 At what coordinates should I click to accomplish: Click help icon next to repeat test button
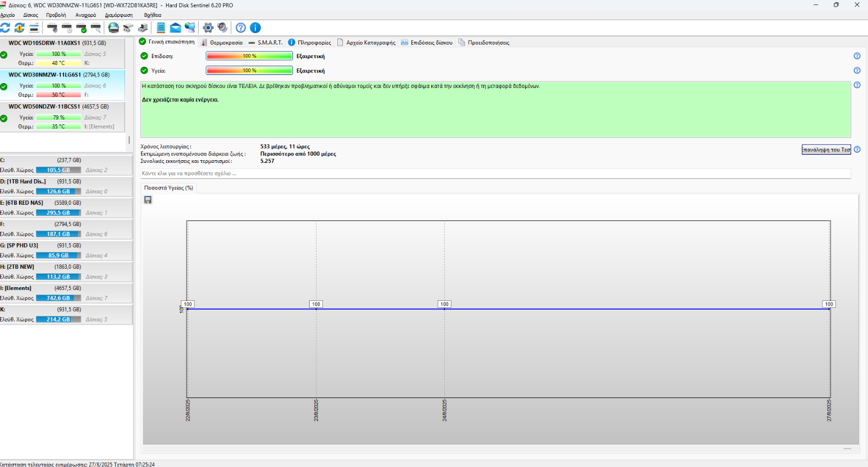[857, 149]
